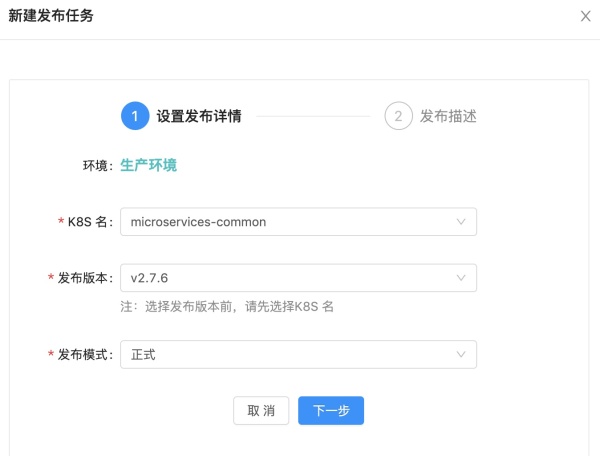Click the chevron arrow in K8S 名 field

pos(461,222)
